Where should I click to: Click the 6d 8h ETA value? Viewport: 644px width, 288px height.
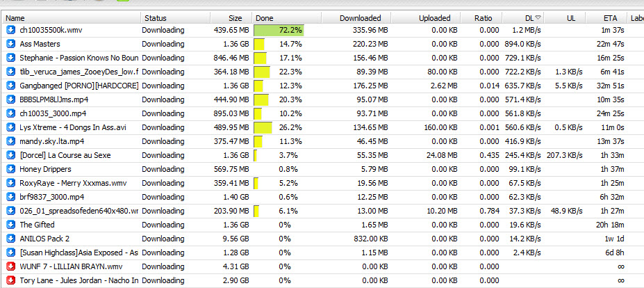pyautogui.click(x=614, y=253)
